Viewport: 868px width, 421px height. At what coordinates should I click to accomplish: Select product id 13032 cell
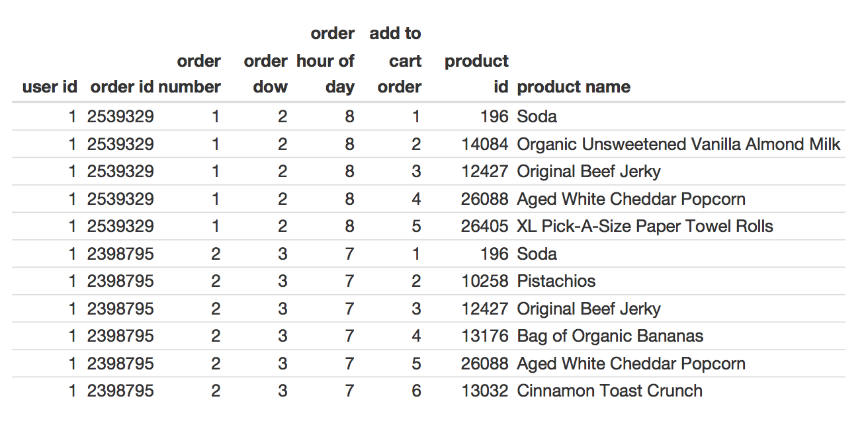(485, 391)
